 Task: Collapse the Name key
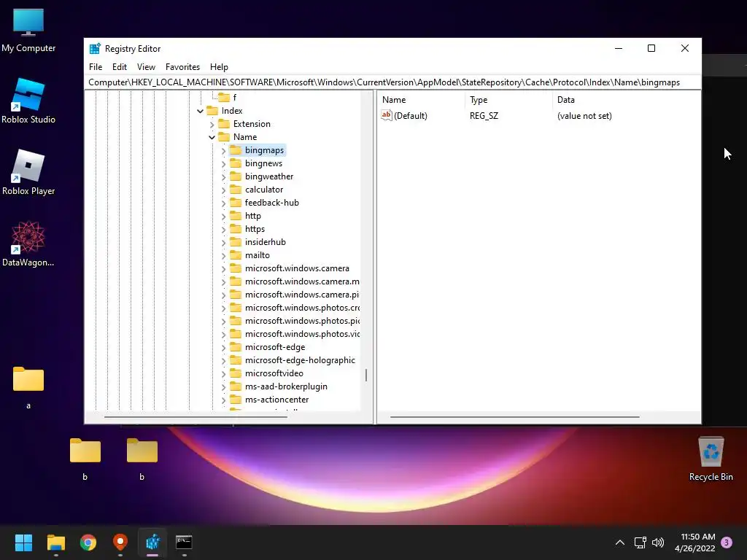(212, 137)
